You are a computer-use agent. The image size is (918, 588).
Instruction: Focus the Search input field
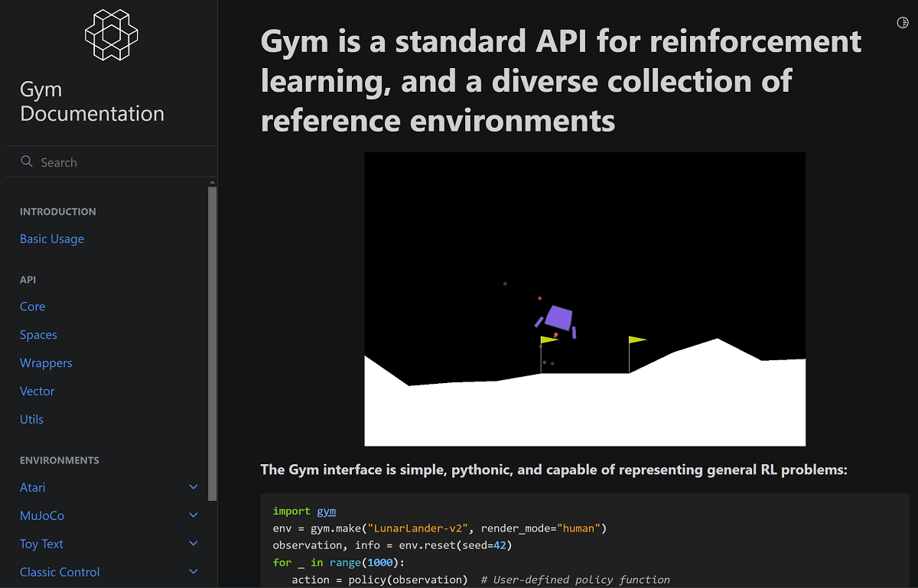pyautogui.click(x=112, y=161)
